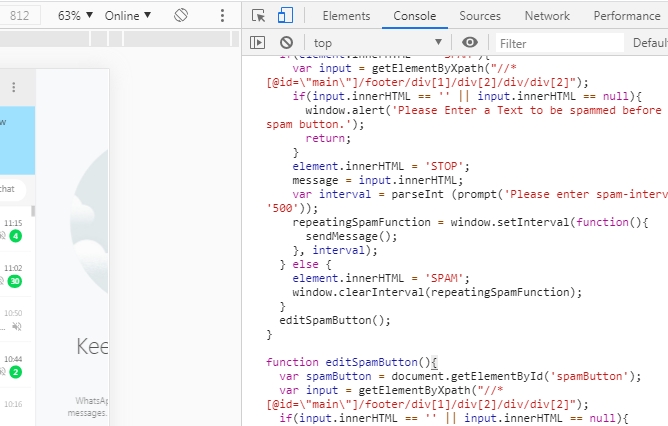Image resolution: width=668 pixels, height=426 pixels.
Task: Click the rotate device icon
Action: [181, 16]
